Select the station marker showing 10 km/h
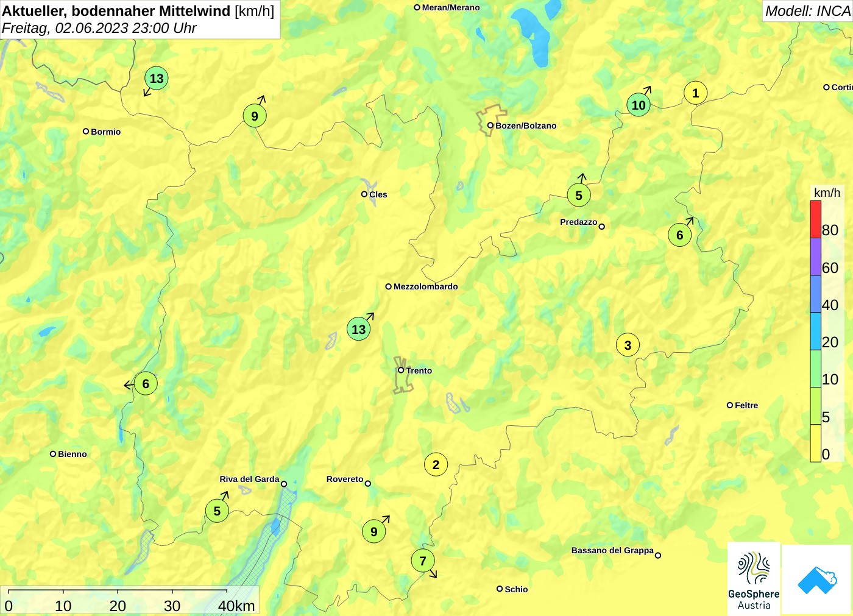The image size is (853, 616). (x=638, y=105)
